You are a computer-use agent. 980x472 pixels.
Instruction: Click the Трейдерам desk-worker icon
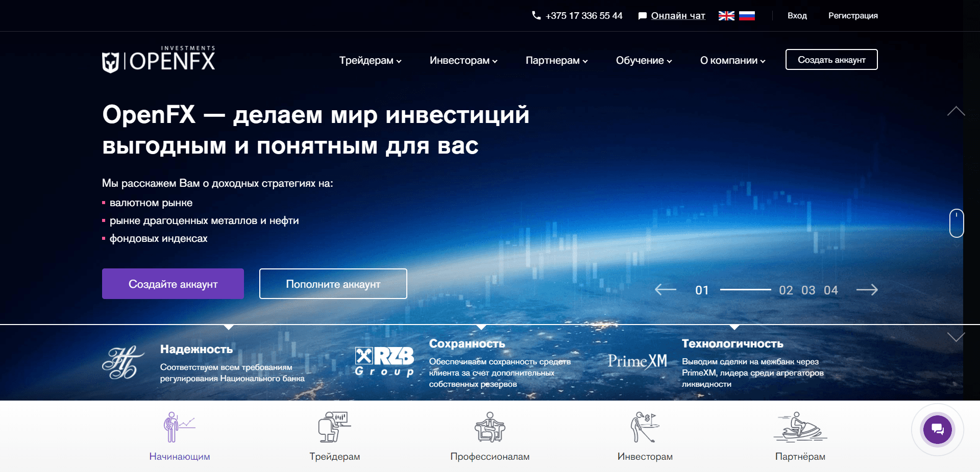334,428
